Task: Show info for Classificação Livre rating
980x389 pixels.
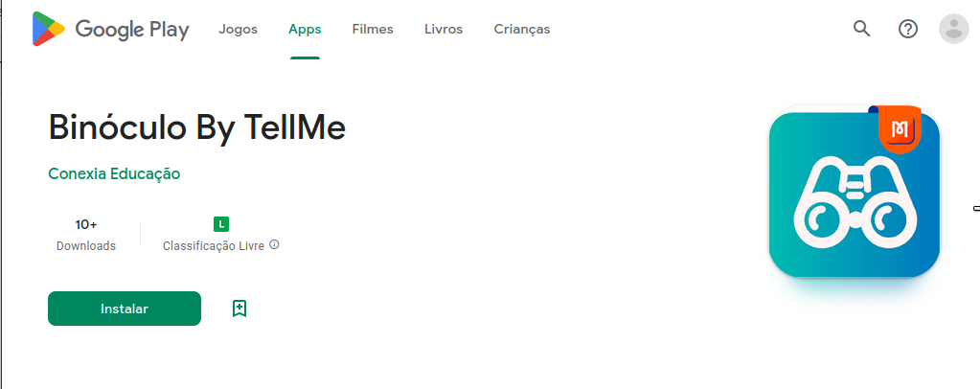Action: click(x=274, y=244)
